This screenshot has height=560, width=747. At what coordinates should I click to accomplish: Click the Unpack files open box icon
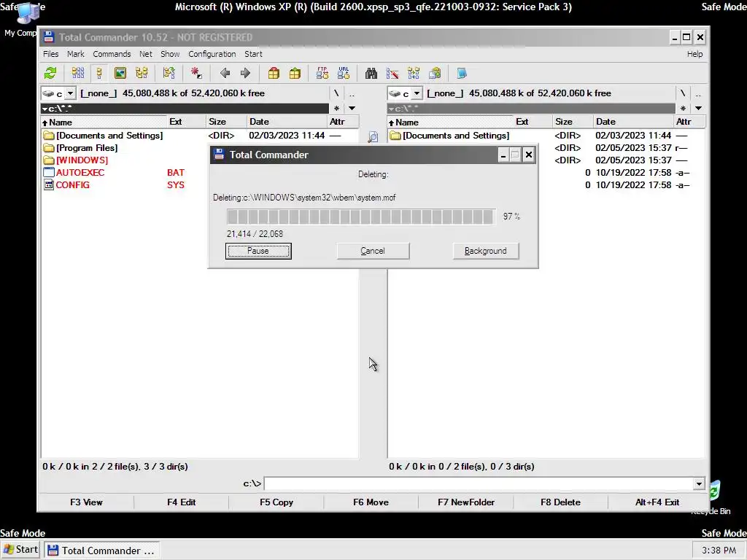[295, 74]
